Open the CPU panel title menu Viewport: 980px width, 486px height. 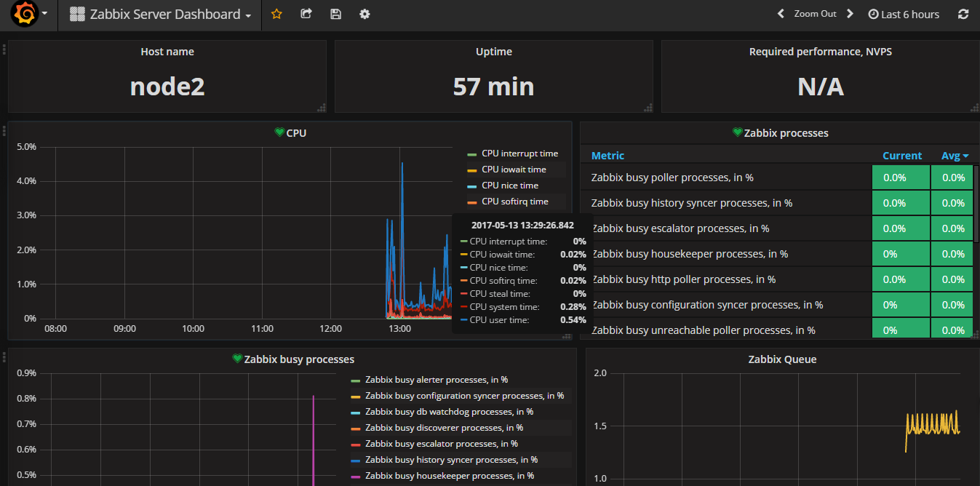tap(296, 133)
